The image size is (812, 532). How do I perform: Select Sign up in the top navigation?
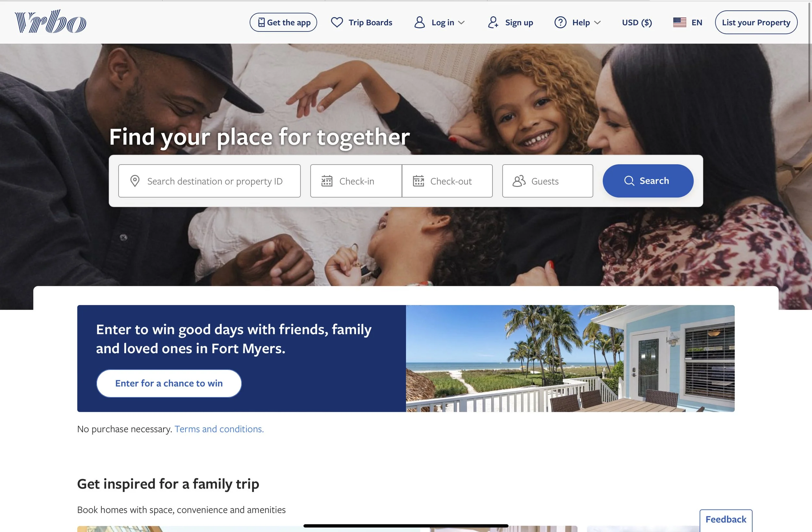point(510,22)
